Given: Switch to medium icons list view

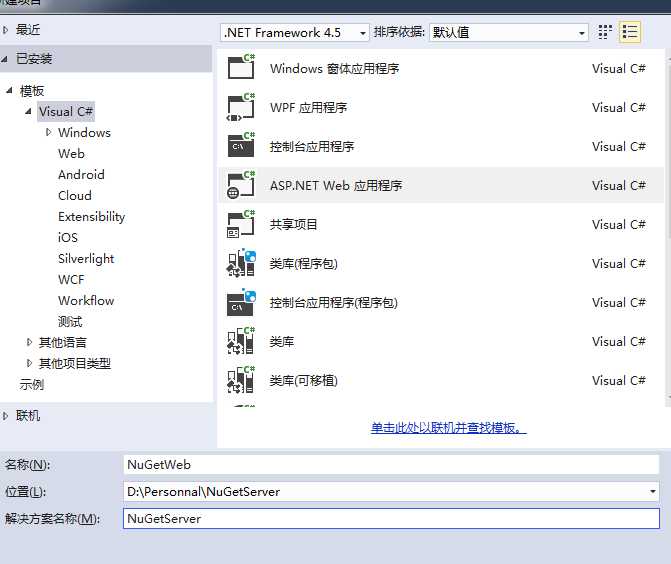Looking at the screenshot, I should point(630,32).
